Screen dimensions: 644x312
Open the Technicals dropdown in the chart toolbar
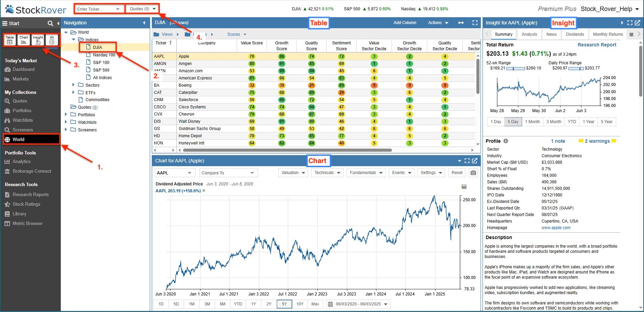(x=327, y=173)
